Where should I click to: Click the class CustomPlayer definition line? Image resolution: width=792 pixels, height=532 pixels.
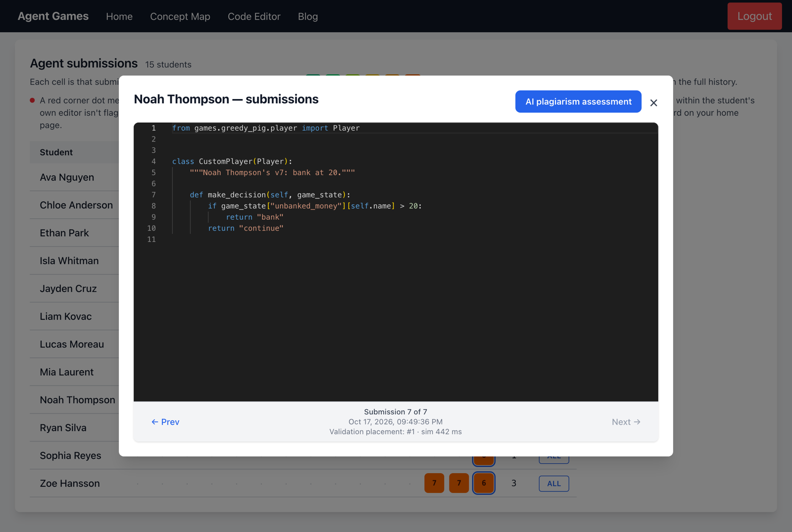point(232,161)
